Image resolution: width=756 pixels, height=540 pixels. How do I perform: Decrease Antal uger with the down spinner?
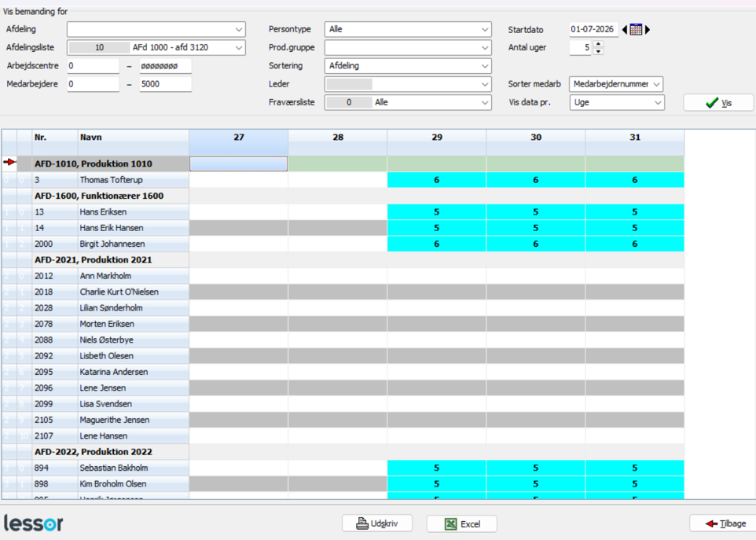tap(598, 51)
